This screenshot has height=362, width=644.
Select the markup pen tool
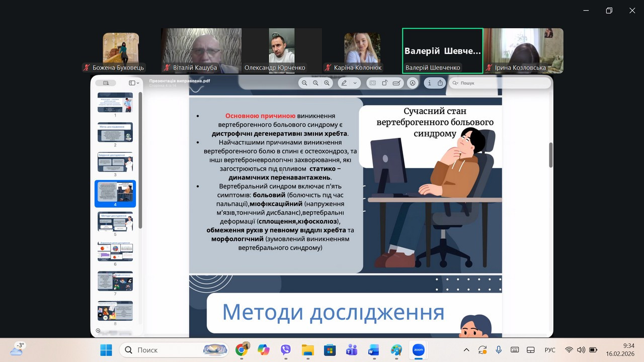pos(344,83)
